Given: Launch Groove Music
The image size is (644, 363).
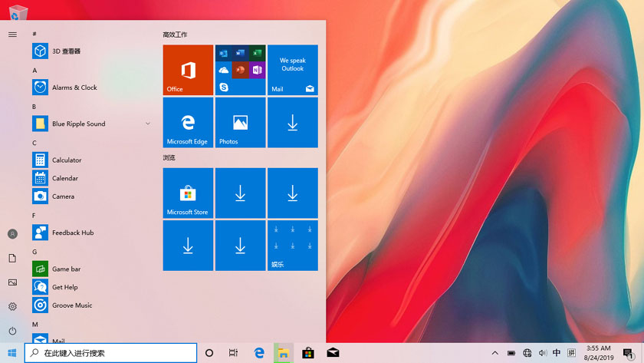Looking at the screenshot, I should point(91,305).
